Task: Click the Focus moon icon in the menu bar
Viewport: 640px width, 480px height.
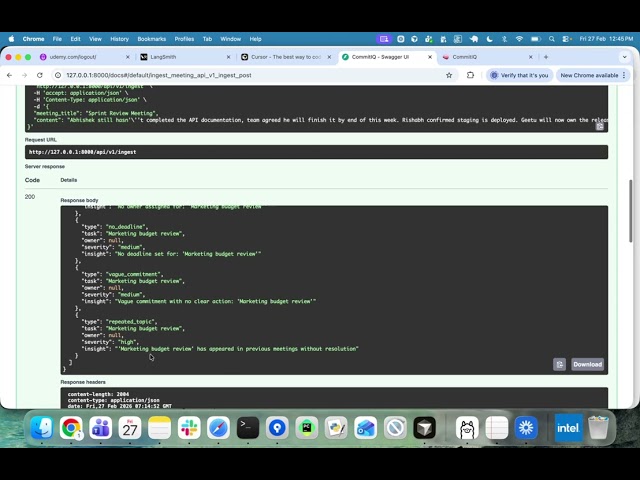Action: point(489,39)
